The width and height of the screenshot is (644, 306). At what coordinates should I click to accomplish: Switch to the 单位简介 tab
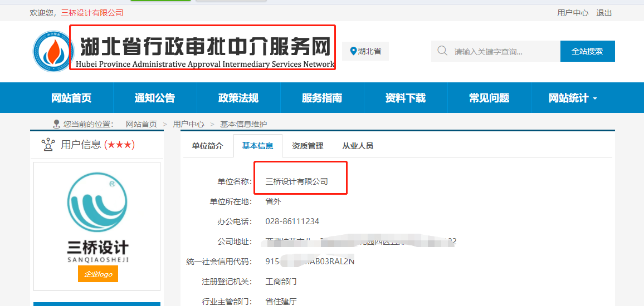[x=207, y=146]
